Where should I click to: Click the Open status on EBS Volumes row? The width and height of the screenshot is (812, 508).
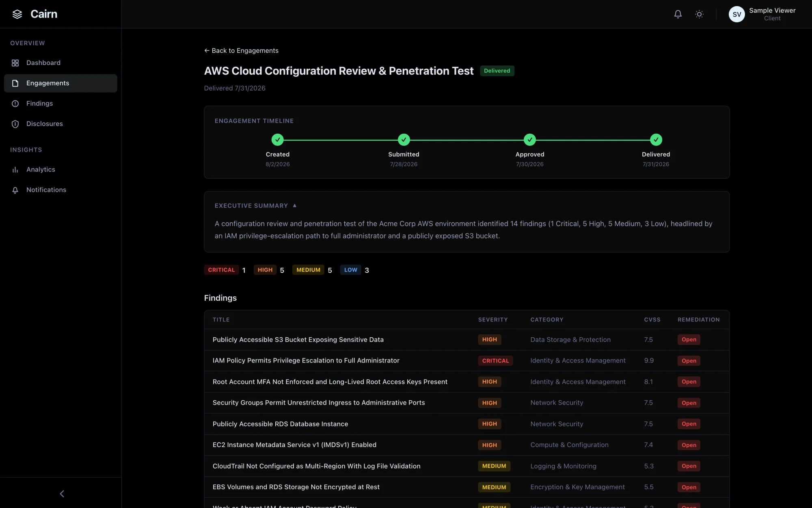pyautogui.click(x=689, y=487)
